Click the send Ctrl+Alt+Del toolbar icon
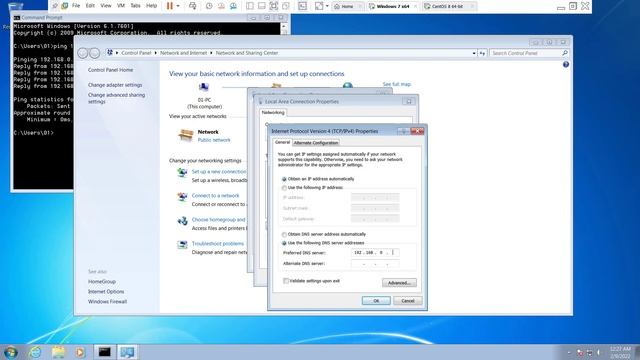 [193, 6]
